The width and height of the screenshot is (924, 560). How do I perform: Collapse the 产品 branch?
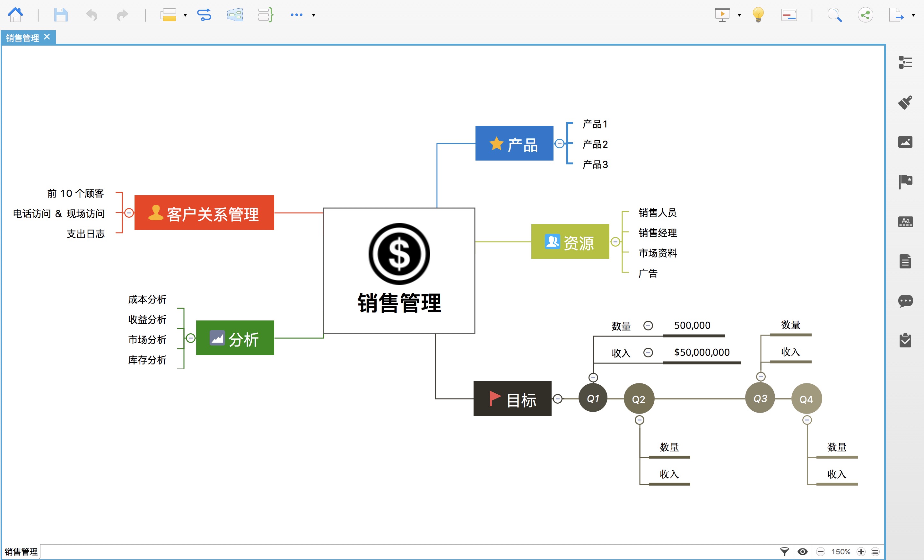pyautogui.click(x=559, y=143)
